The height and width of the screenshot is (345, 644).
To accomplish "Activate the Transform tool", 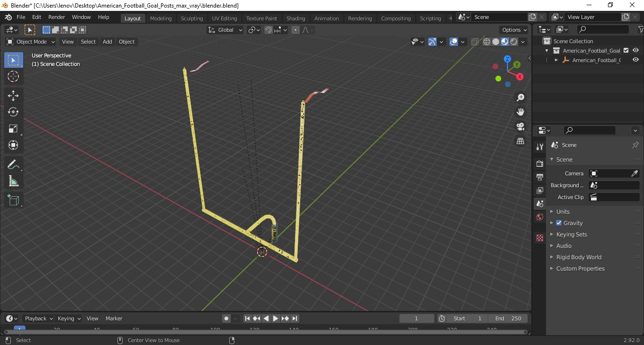I will [x=13, y=145].
